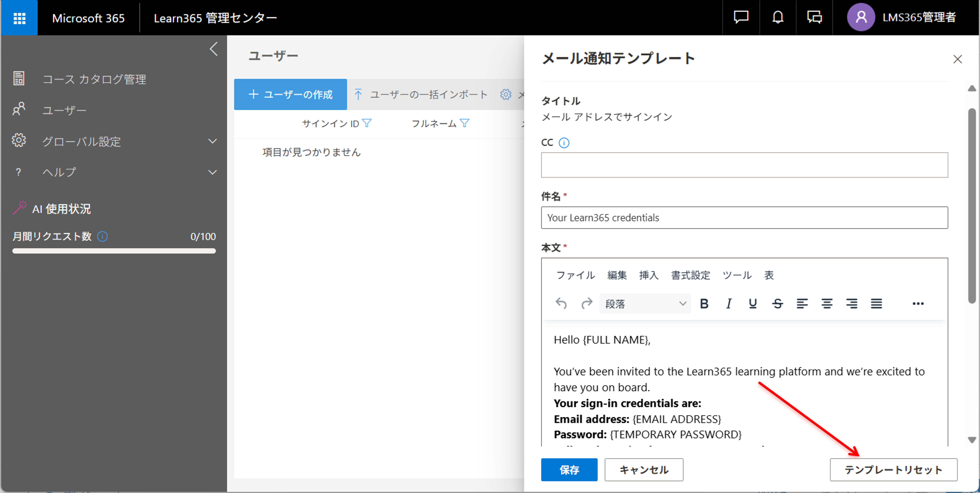This screenshot has width=980, height=493.
Task: Redo the edit in editor
Action: tap(587, 304)
